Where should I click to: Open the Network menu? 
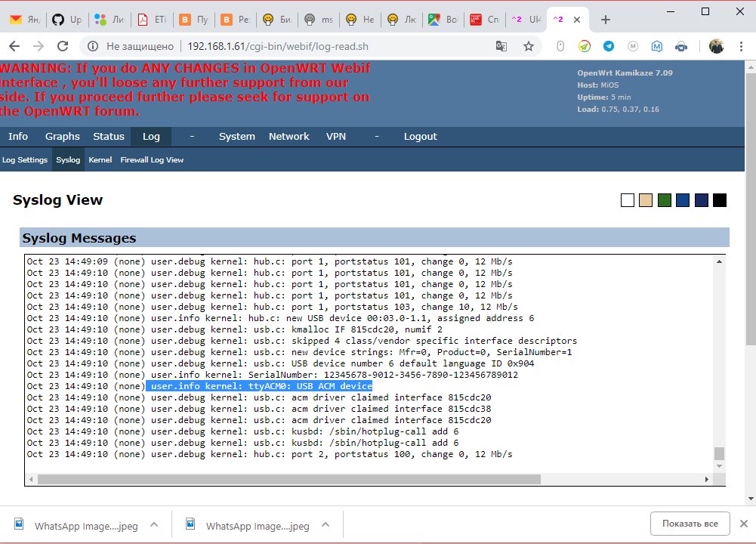point(289,137)
